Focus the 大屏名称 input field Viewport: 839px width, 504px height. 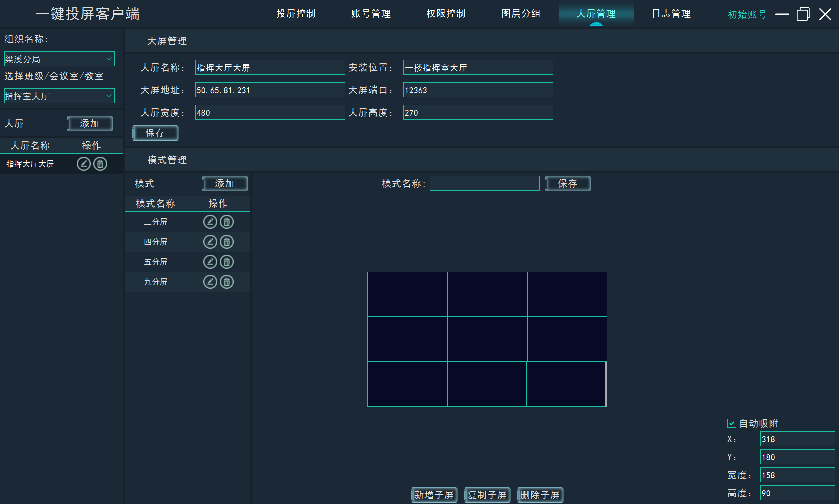pos(270,67)
